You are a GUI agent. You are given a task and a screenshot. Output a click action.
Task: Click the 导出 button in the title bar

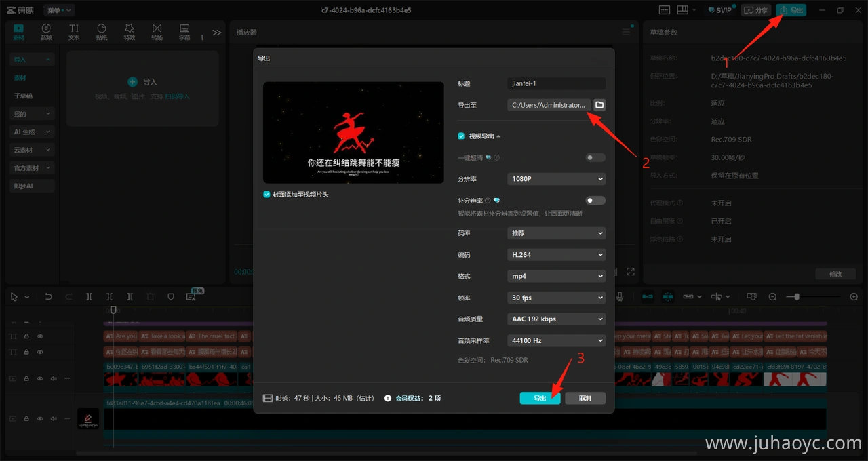[791, 10]
